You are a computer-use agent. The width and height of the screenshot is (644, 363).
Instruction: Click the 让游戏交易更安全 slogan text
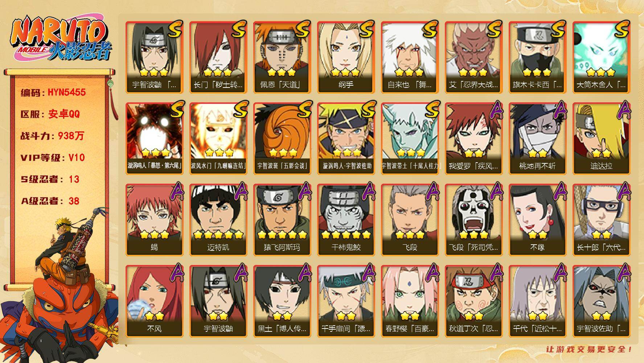pyautogui.click(x=589, y=349)
